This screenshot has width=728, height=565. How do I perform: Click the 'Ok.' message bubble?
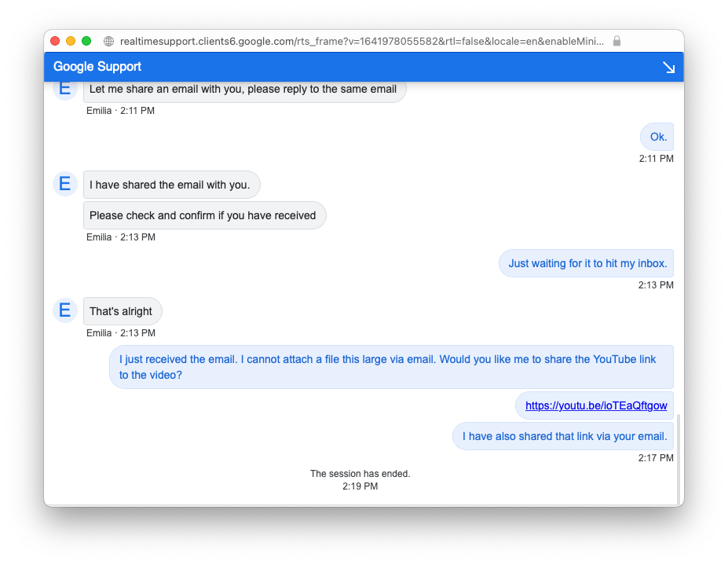click(x=657, y=137)
